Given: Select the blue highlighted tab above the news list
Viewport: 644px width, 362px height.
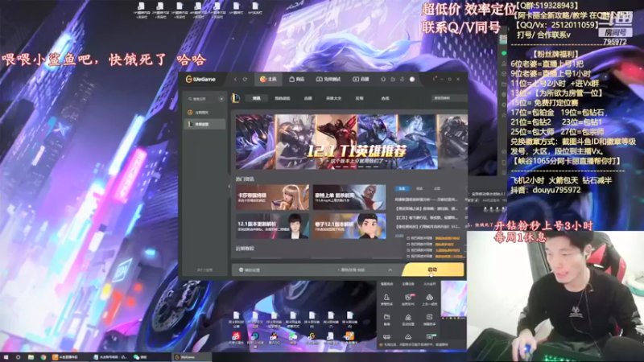Looking at the screenshot, I should (402, 188).
